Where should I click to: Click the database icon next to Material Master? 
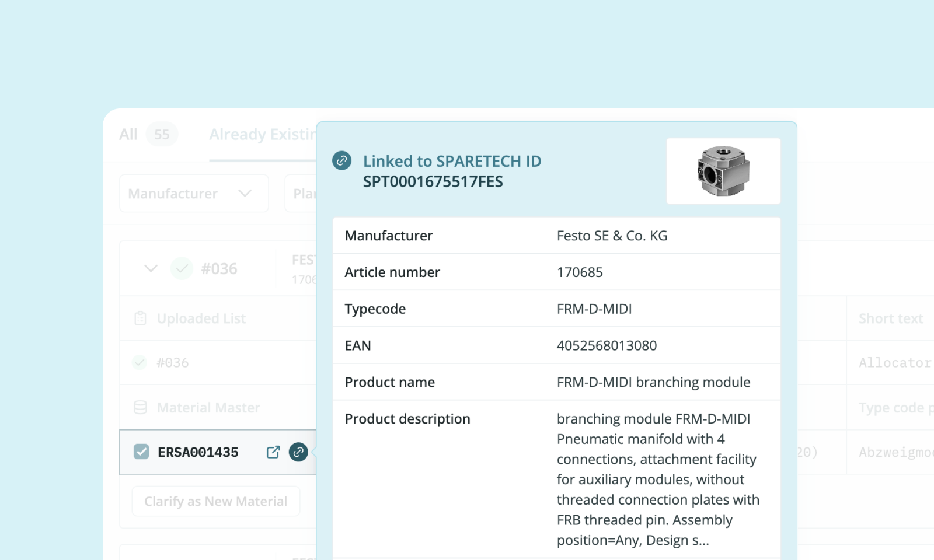pyautogui.click(x=140, y=407)
